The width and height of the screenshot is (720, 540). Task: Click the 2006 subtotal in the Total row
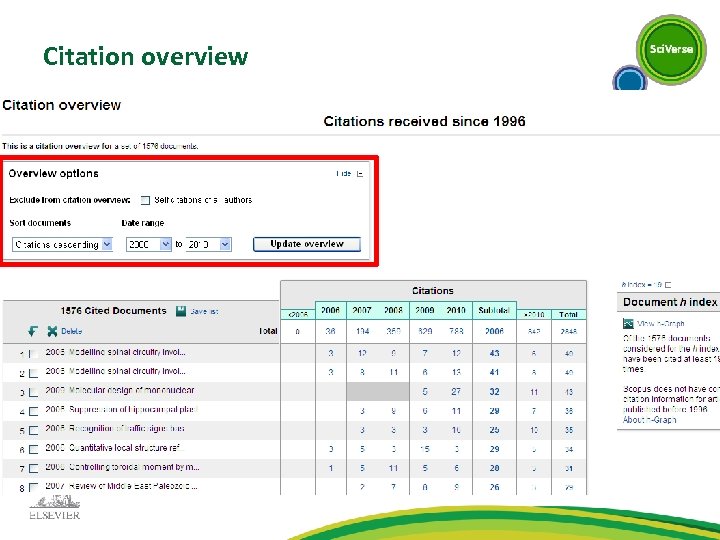494,331
